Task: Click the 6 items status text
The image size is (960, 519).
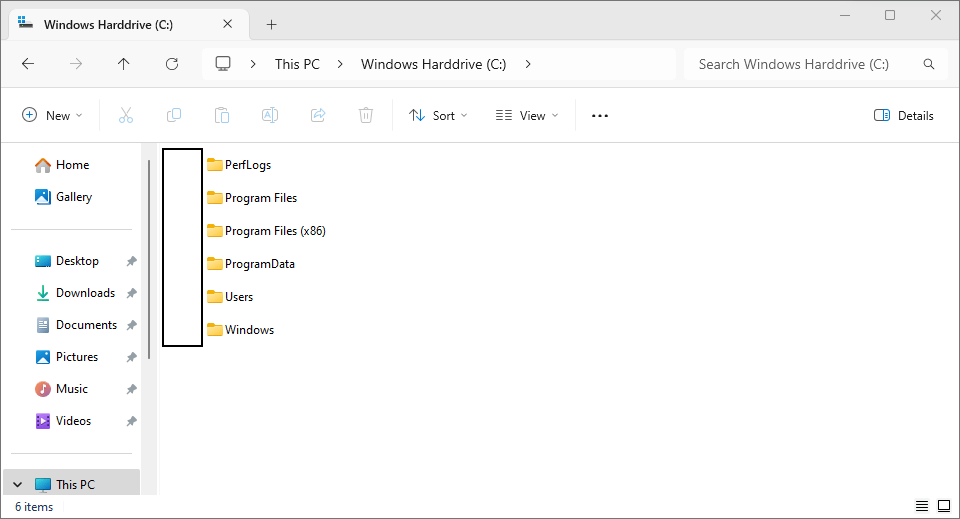Action: pos(34,507)
